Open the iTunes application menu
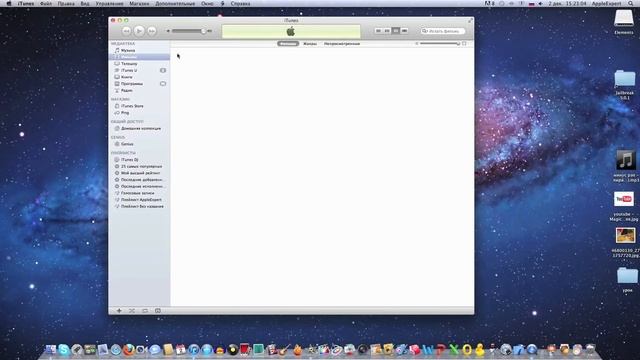The width and height of the screenshot is (640, 360). point(26,4)
